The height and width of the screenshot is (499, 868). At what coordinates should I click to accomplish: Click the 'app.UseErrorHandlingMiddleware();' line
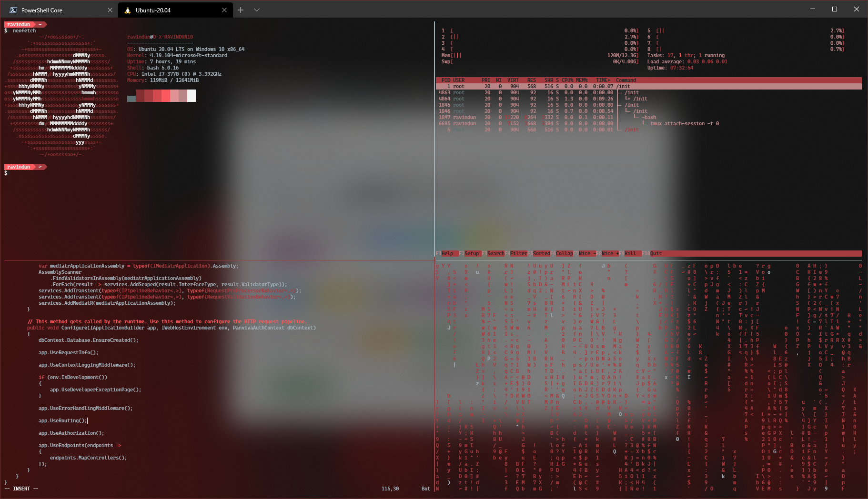(85, 408)
